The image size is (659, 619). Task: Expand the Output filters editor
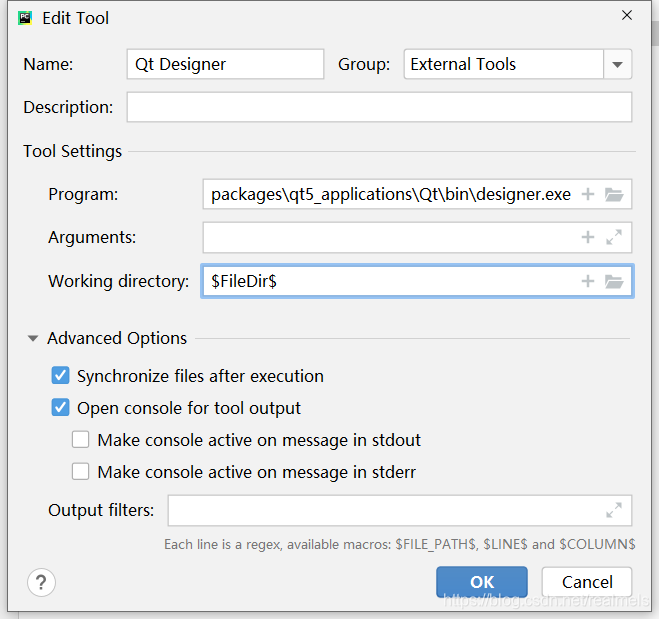pos(614,510)
